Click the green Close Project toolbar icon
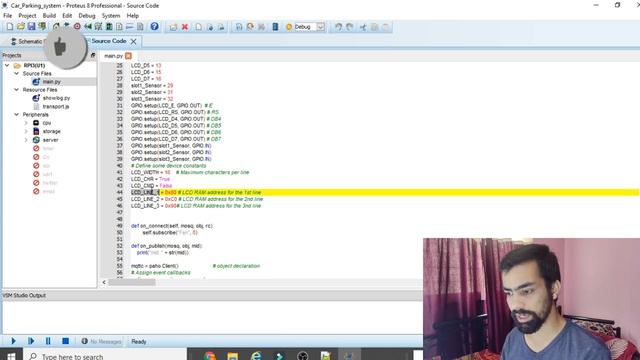The height and width of the screenshot is (360, 640). 42,27
